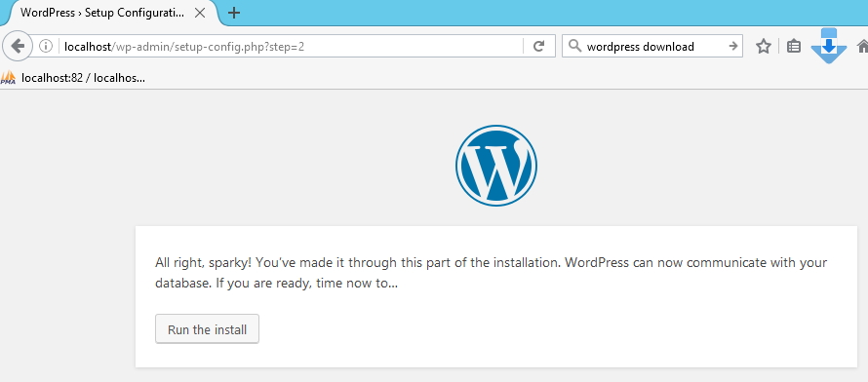The width and height of the screenshot is (868, 382).
Task: Bookmark this page with the star icon
Action: (764, 47)
